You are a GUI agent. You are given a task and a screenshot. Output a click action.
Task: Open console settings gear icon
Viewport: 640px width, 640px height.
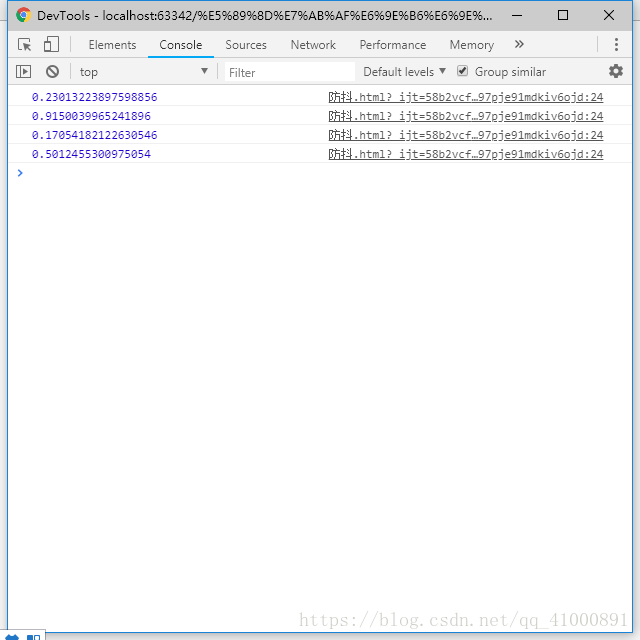click(x=616, y=71)
